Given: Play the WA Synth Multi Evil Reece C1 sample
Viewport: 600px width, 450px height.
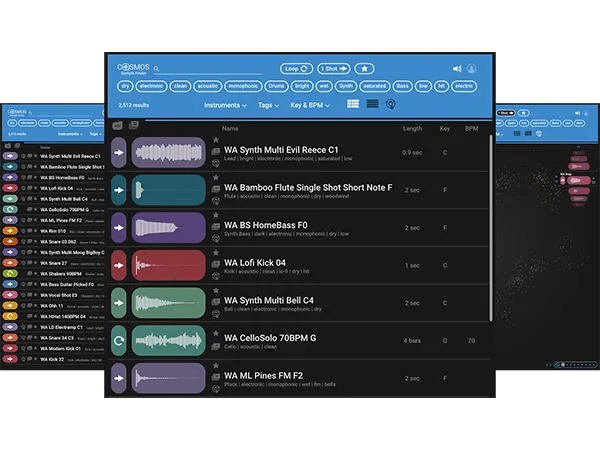Looking at the screenshot, I should [119, 152].
